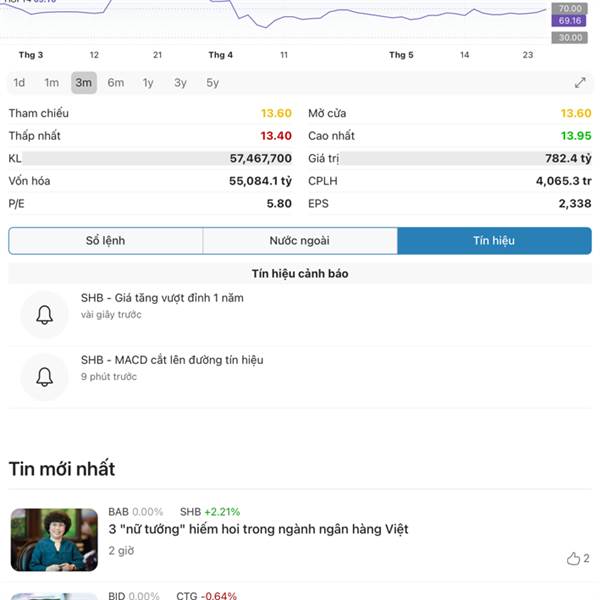Open the SHB MACD cắt lên đường tín hiệu alert
This screenshot has width=600, height=600.
coord(300,377)
